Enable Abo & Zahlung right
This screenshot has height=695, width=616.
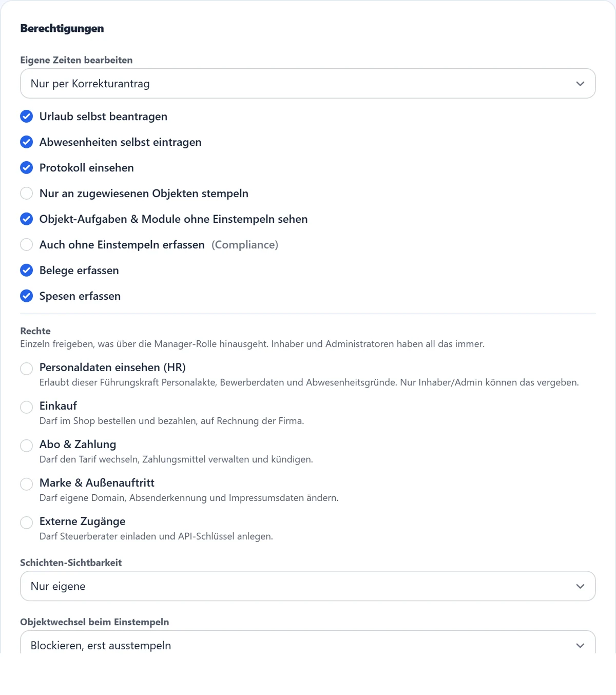point(27,446)
